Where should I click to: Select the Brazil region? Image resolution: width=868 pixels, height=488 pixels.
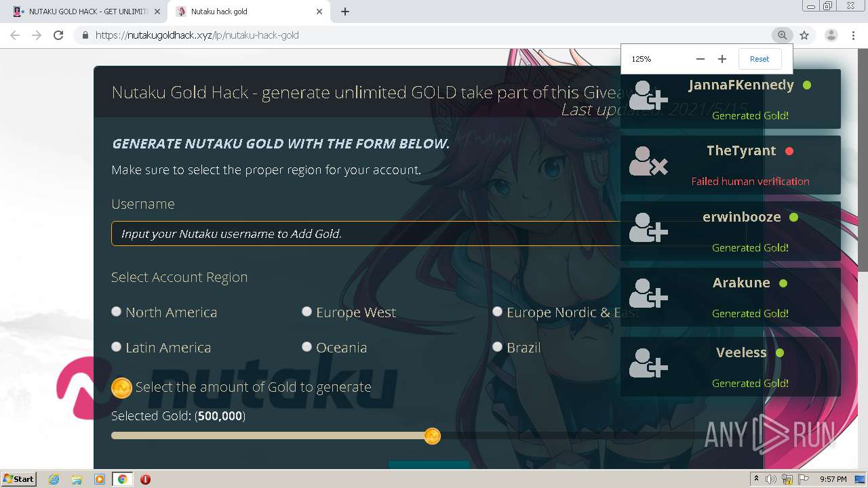click(498, 347)
